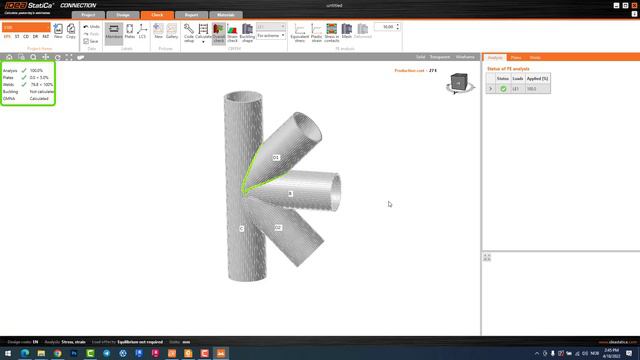Open load case LE1 dropdown
Screen dimensions: 640x360
pyautogui.click(x=271, y=27)
